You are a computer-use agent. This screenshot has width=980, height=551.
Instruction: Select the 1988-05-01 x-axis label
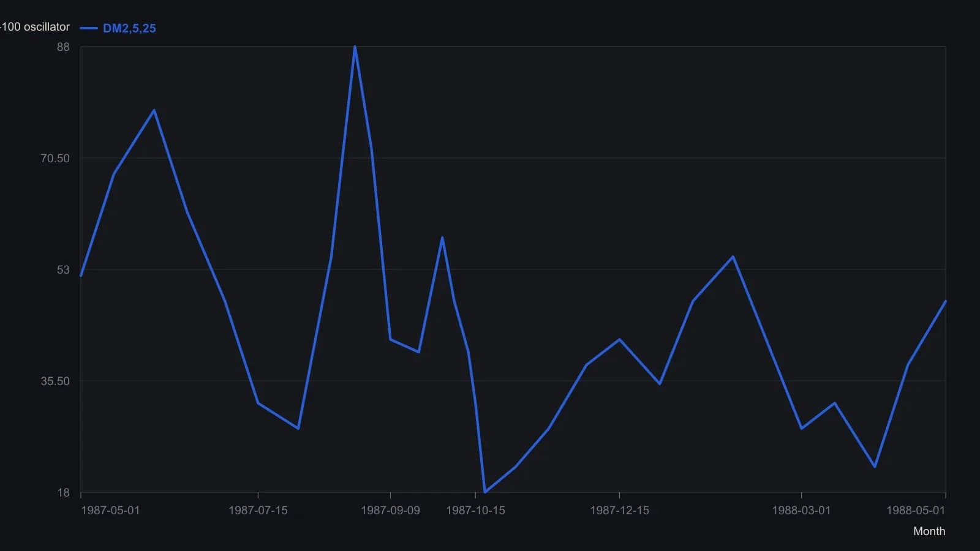pos(916,510)
